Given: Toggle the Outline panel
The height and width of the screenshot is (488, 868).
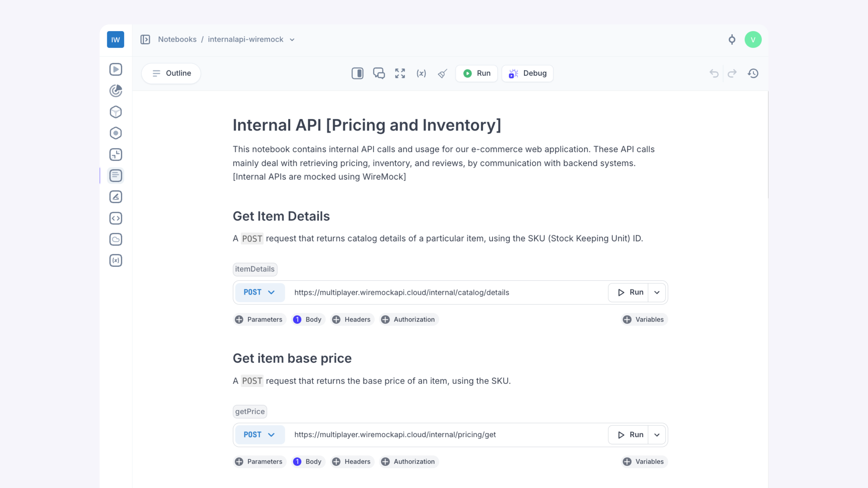Looking at the screenshot, I should (171, 73).
